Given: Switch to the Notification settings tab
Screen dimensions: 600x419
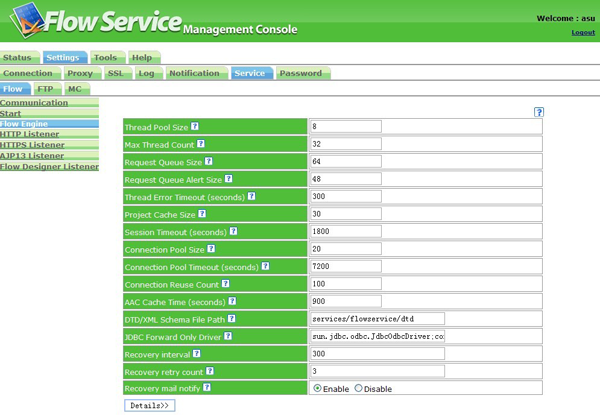Looking at the screenshot, I should (x=197, y=73).
